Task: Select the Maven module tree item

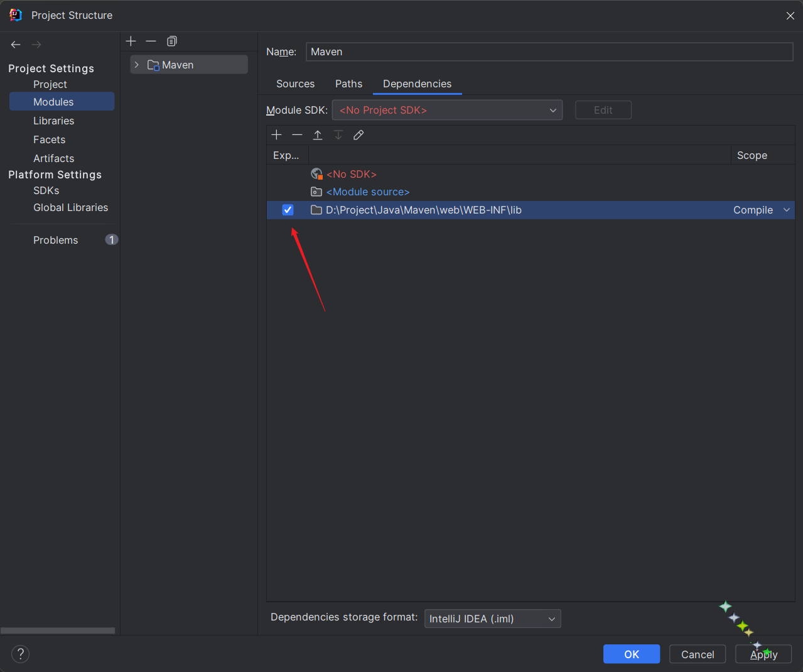Action: (x=189, y=65)
